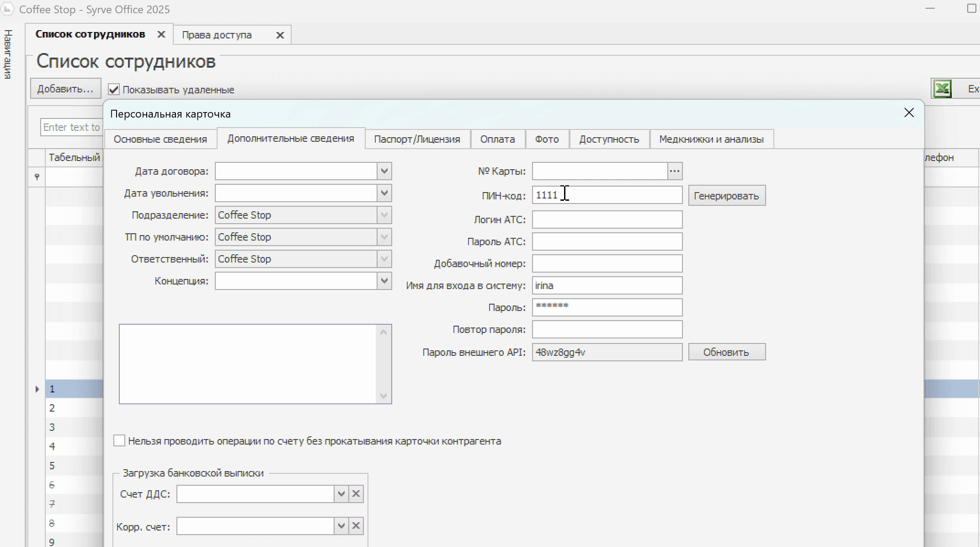Click into the Повтор пароля field

click(x=607, y=329)
